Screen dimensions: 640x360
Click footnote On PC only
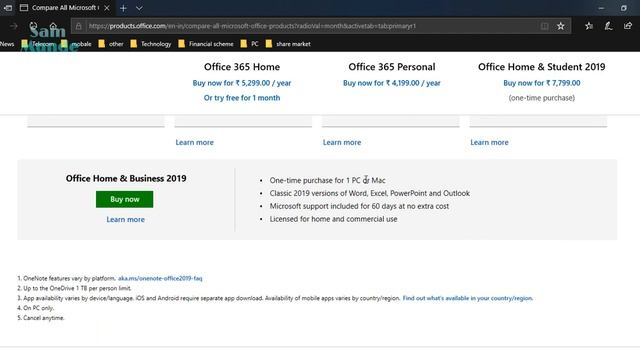(36, 308)
